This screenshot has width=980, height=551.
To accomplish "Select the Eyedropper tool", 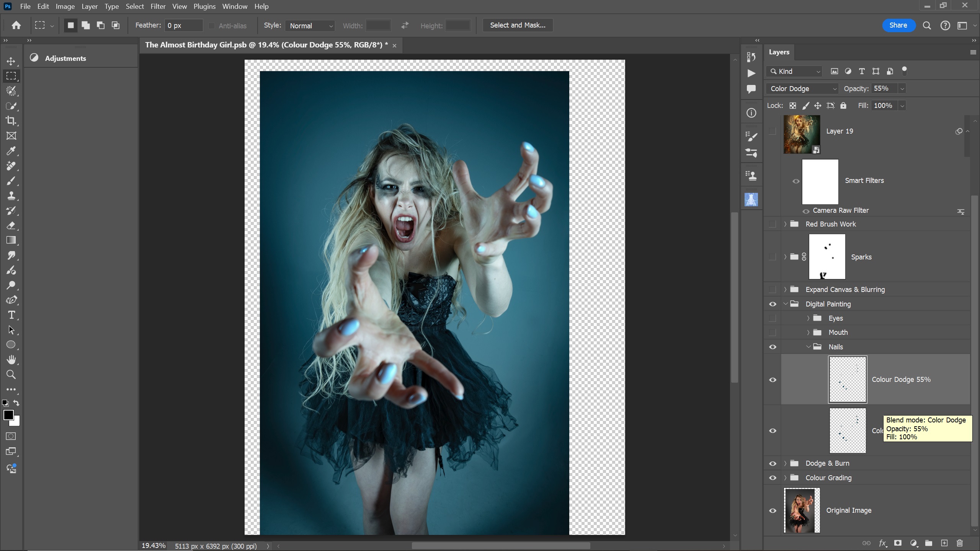I will coord(11,151).
